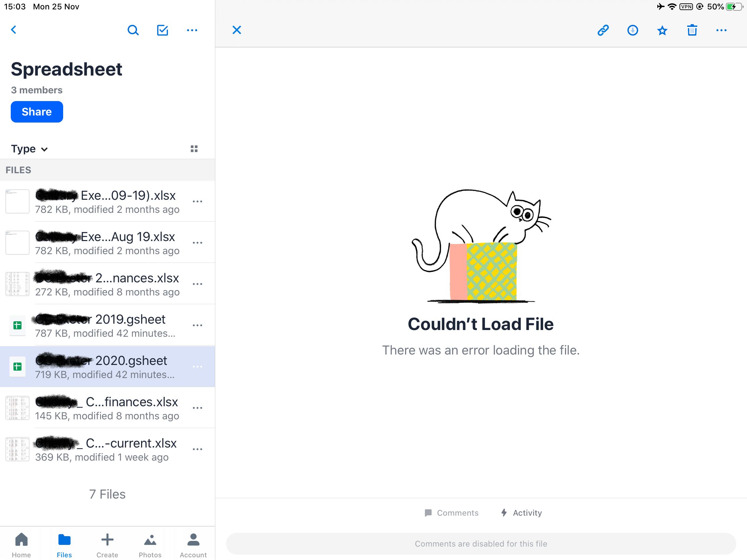The image size is (747, 560).
Task: Tap the blue Share button
Action: pyautogui.click(x=37, y=112)
